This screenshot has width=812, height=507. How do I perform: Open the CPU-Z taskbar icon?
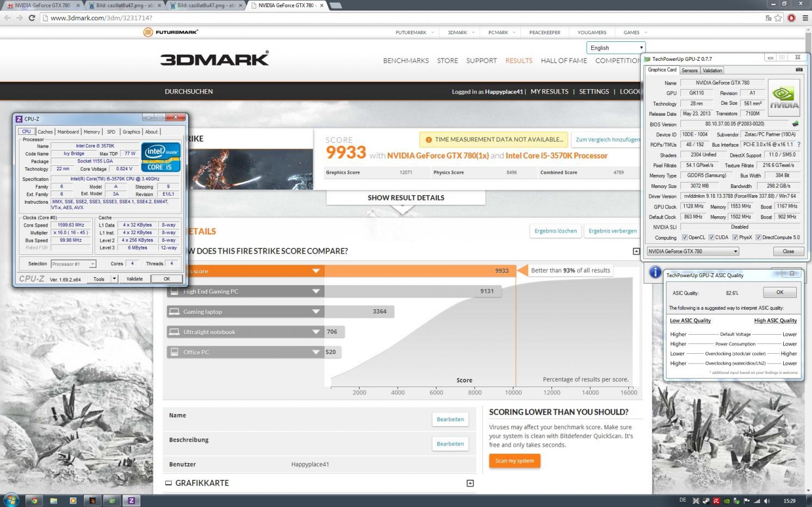131,500
